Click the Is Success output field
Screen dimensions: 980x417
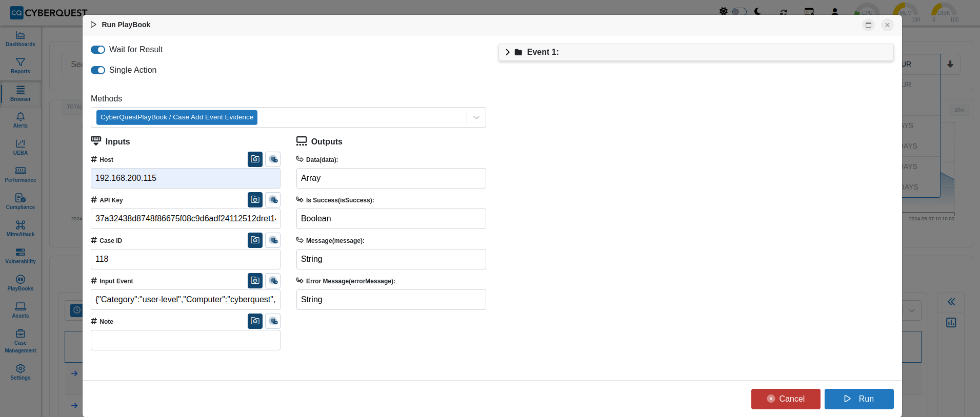tap(391, 219)
